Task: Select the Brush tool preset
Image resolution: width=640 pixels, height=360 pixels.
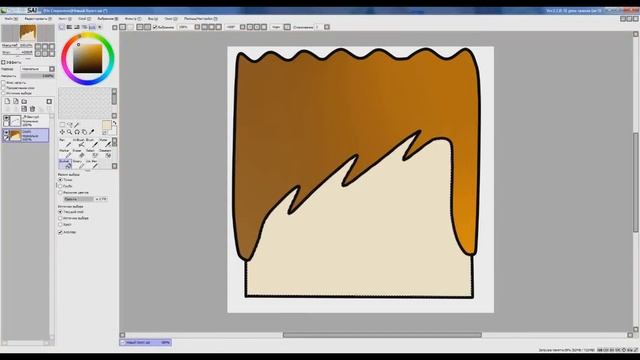Action: (92, 143)
